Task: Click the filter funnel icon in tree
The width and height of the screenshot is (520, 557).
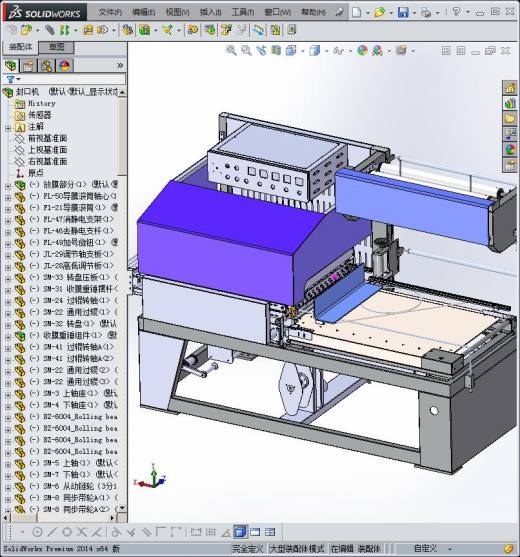Action: pos(11,79)
